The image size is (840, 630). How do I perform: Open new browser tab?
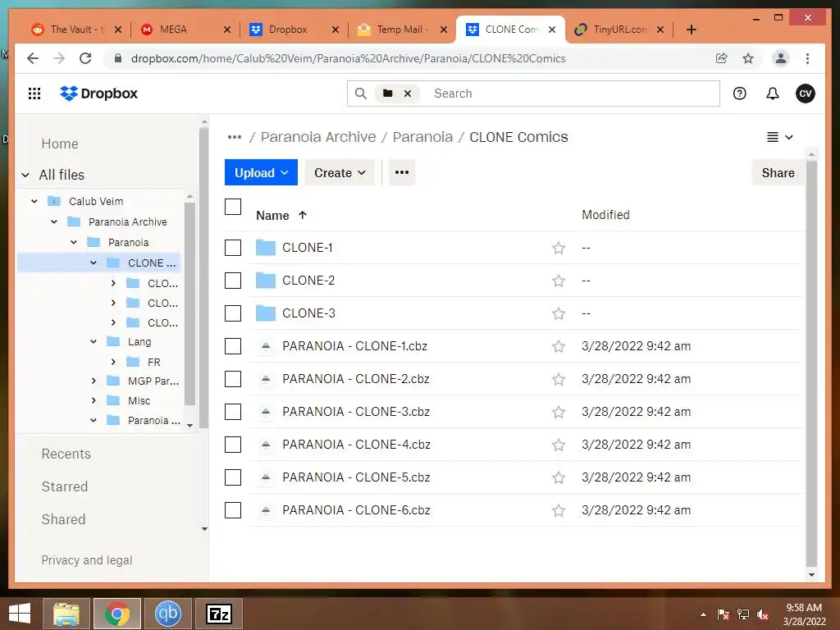click(x=691, y=30)
